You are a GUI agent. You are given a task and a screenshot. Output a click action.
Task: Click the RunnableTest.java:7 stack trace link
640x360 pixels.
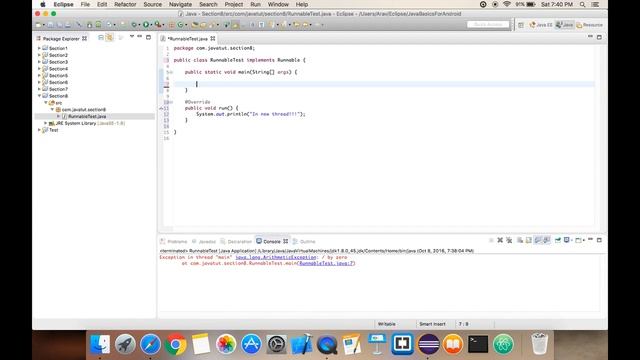click(x=327, y=264)
